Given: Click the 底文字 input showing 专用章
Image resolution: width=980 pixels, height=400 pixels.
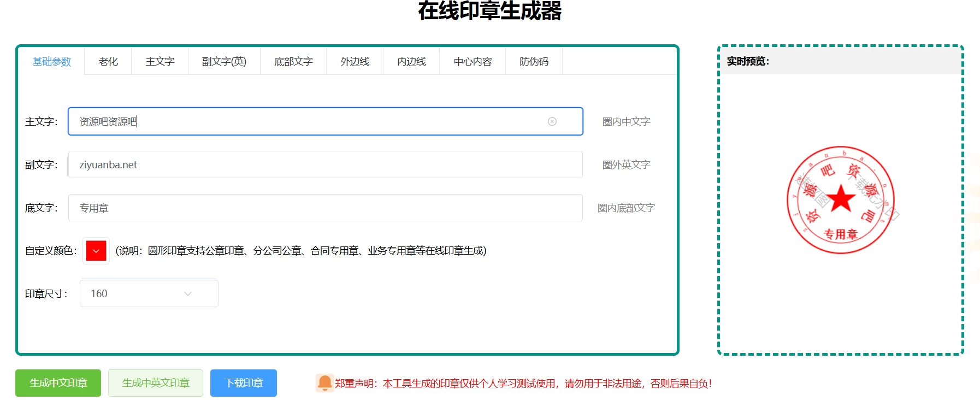Looking at the screenshot, I should 326,208.
